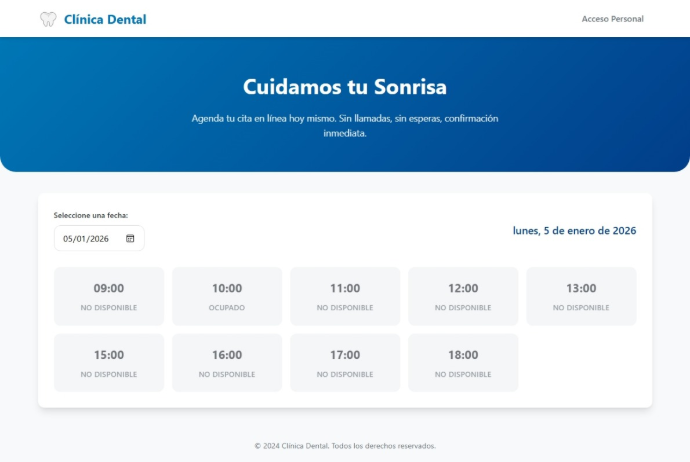Select the 12:00 appointment slot

point(463,296)
